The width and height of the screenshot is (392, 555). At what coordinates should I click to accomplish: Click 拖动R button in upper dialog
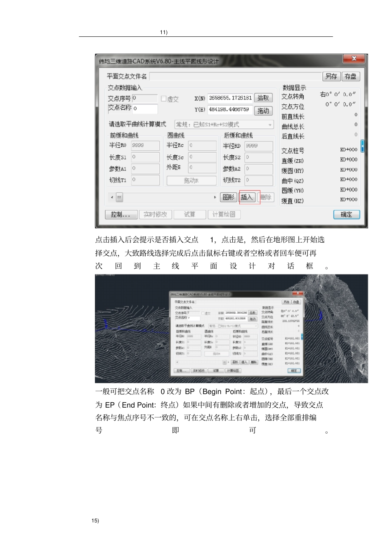click(x=191, y=180)
